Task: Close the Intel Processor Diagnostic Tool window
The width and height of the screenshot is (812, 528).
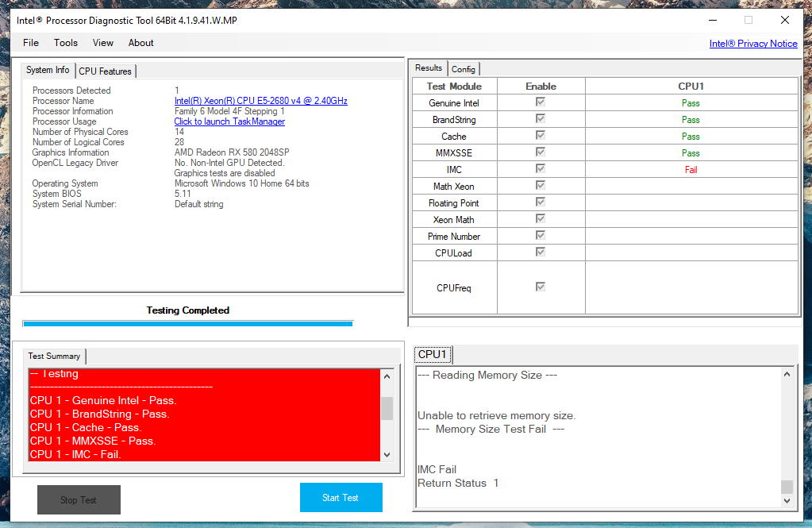Action: (x=784, y=20)
